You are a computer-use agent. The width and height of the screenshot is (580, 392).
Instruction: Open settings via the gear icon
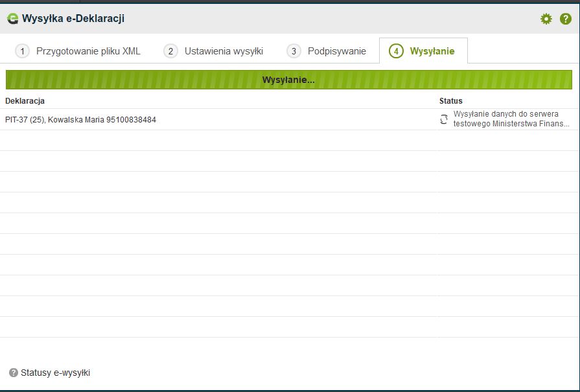(x=546, y=19)
